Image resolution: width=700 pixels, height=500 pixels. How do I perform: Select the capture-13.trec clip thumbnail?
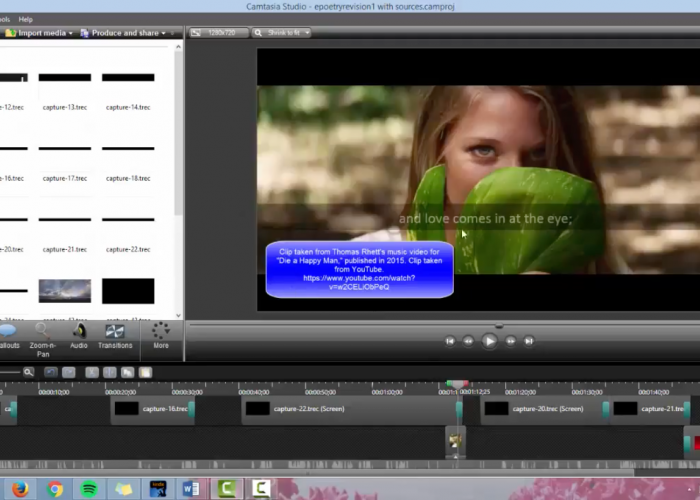[65, 78]
